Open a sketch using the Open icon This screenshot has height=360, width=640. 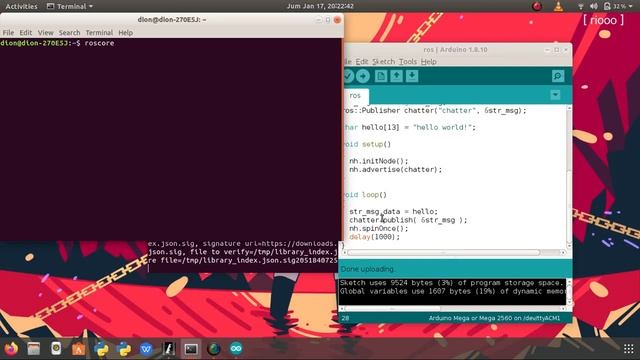pyautogui.click(x=396, y=76)
